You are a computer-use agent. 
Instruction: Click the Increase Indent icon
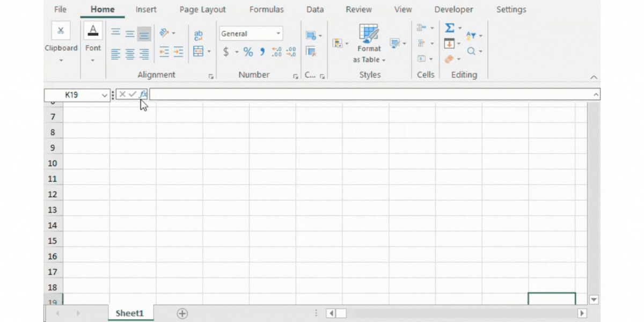pyautogui.click(x=178, y=52)
